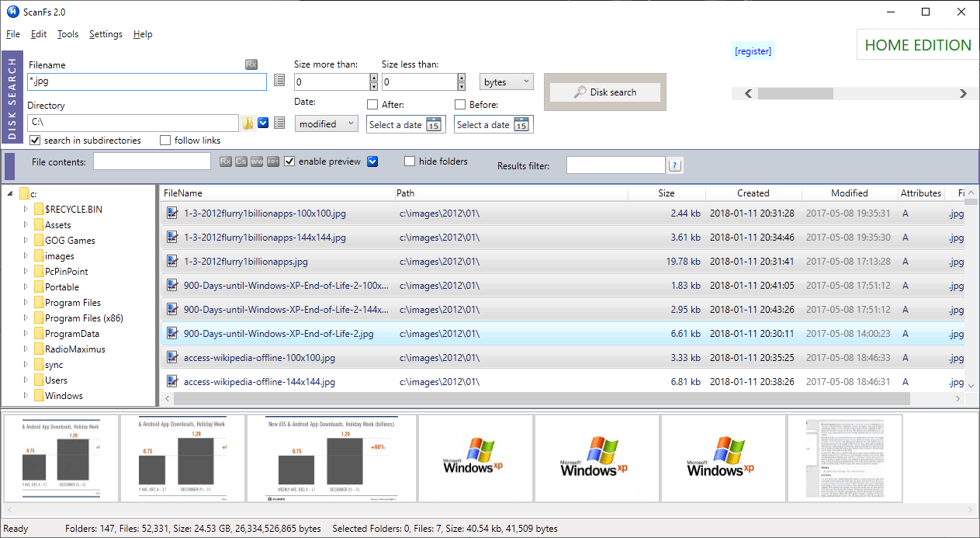The height and width of the screenshot is (538, 980).
Task: Open the Edit menu
Action: (39, 34)
